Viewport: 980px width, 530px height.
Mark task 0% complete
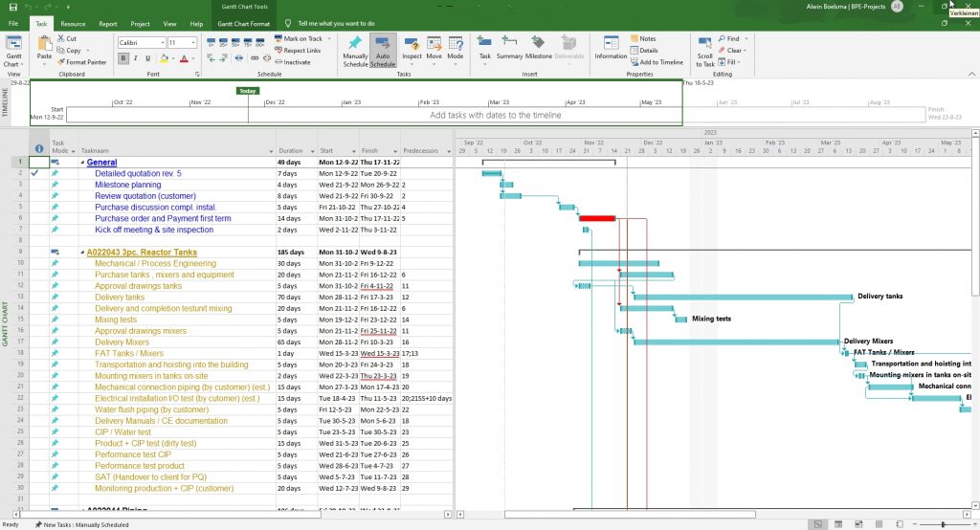tap(211, 43)
